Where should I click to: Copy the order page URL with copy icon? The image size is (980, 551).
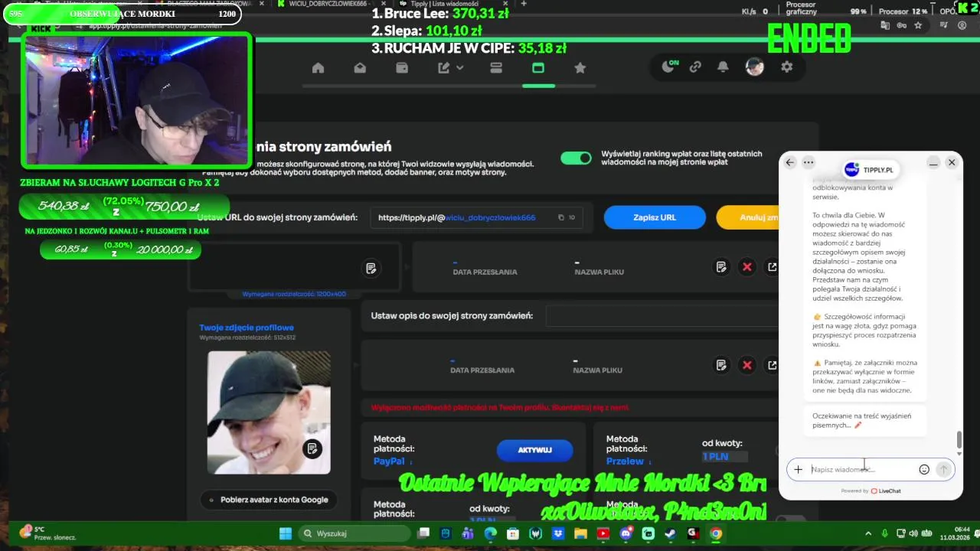click(x=561, y=217)
